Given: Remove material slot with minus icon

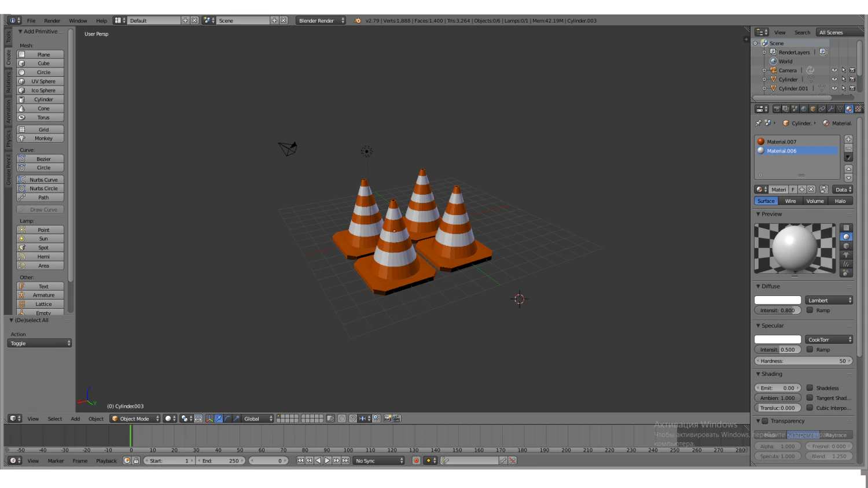Looking at the screenshot, I should pos(848,148).
